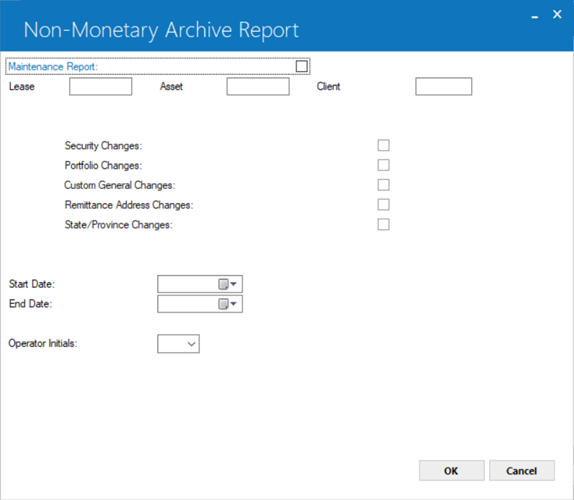Viewport: 574px width, 500px height.
Task: Focus the Asset input field
Action: [258, 86]
